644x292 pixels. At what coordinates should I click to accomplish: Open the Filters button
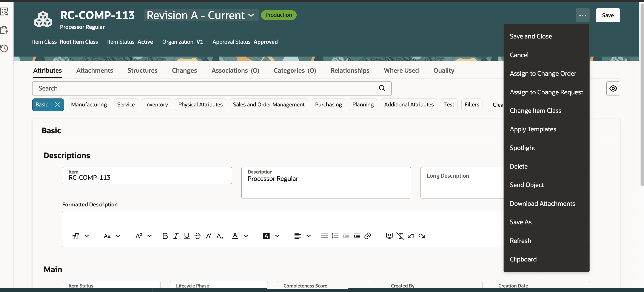pos(471,105)
